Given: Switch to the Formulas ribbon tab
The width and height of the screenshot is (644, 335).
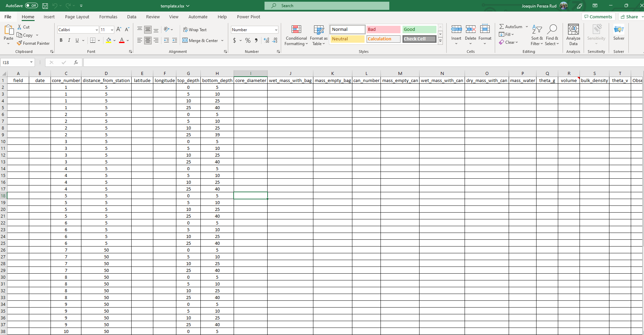Looking at the screenshot, I should [x=108, y=17].
